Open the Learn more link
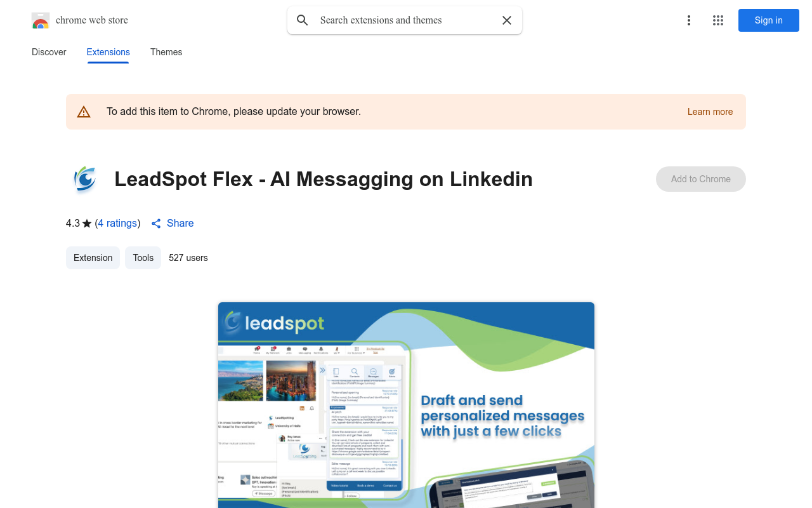The image size is (812, 508). point(710,112)
